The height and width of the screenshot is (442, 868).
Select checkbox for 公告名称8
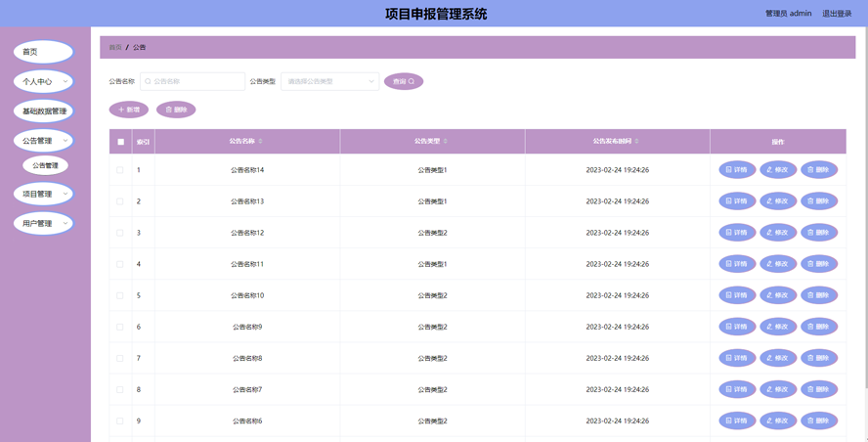(x=120, y=358)
